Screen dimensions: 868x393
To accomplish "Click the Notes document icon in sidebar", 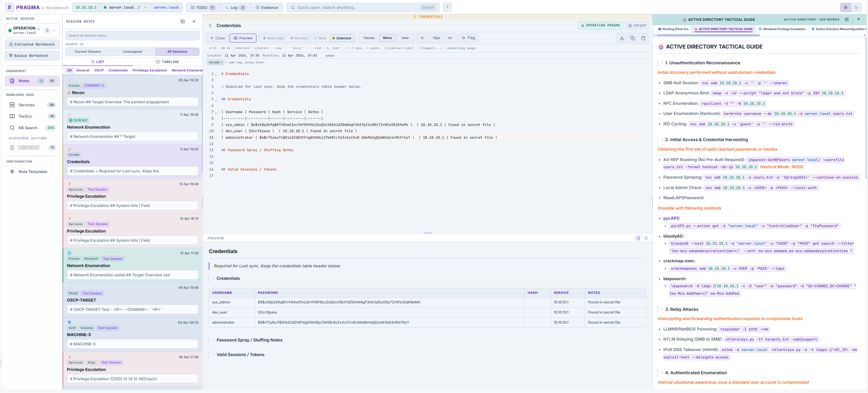I will [12, 81].
